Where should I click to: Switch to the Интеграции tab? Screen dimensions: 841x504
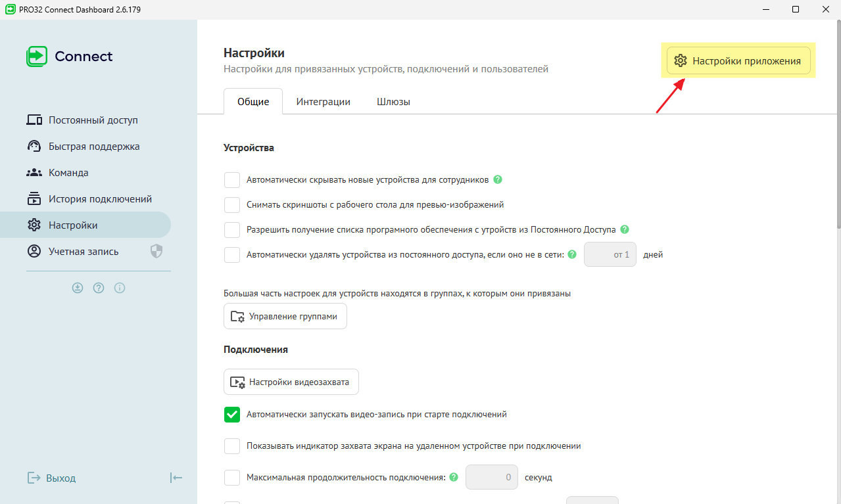(323, 102)
